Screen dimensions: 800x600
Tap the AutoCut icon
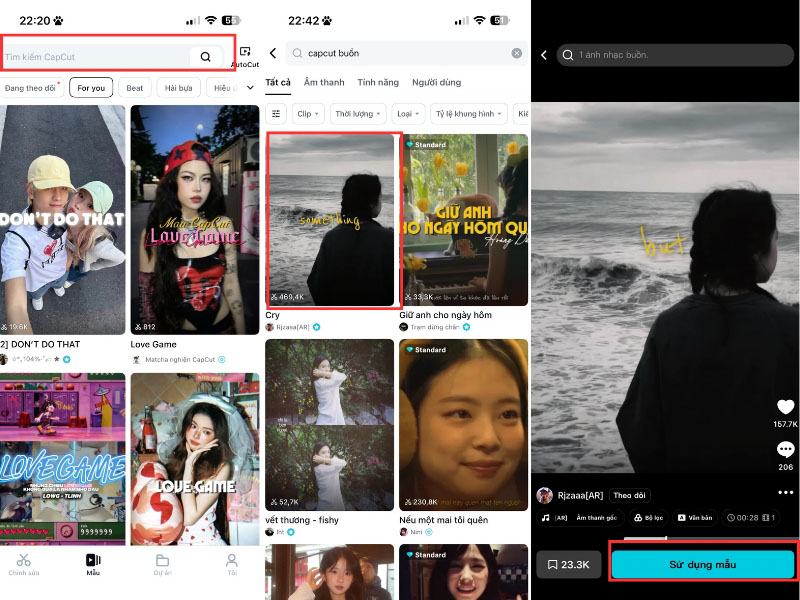245,54
